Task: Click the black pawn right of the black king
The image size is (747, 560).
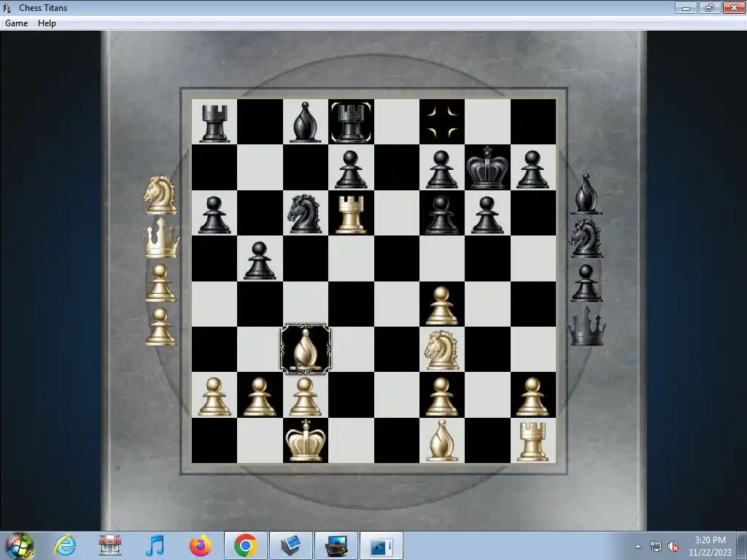Action: 533,169
